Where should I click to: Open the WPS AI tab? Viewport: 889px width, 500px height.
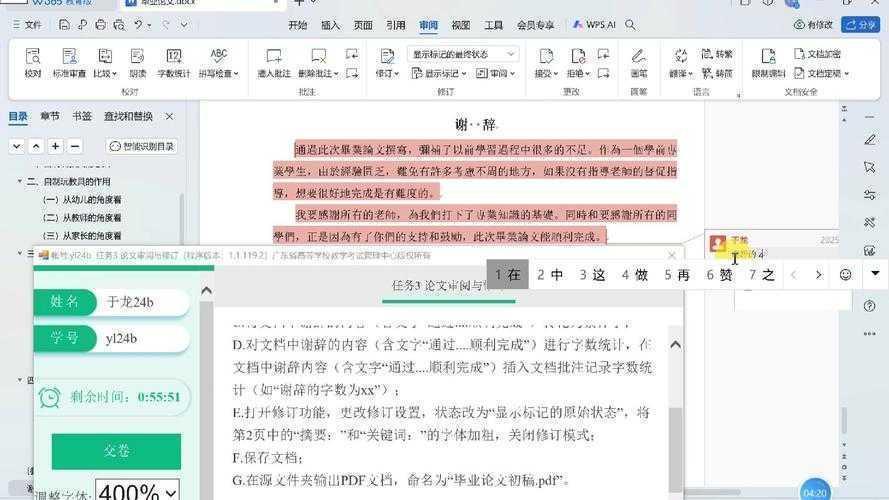594,25
